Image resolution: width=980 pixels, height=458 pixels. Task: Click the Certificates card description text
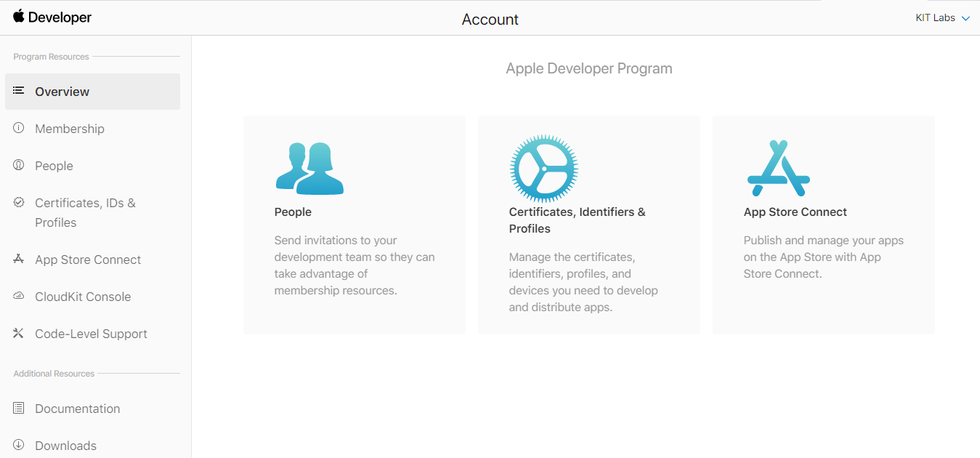tap(583, 282)
